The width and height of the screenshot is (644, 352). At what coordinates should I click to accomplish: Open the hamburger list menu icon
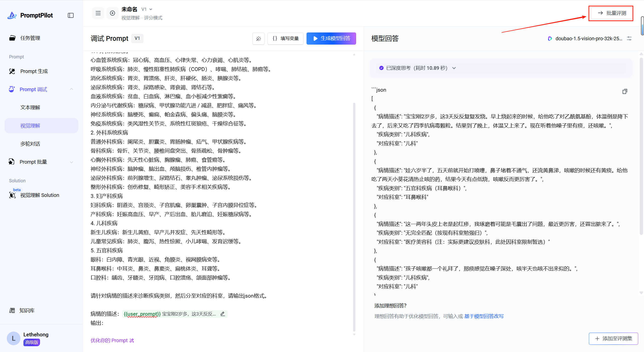(x=98, y=13)
